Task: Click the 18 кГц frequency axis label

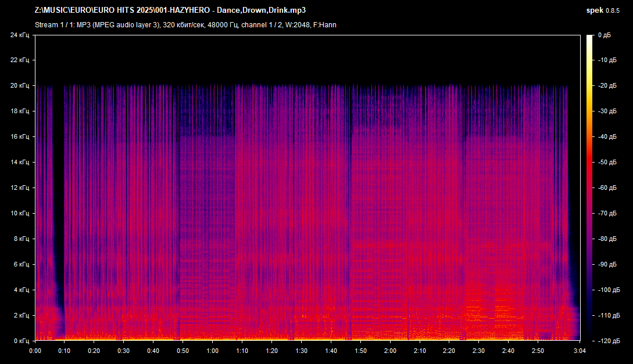Action: tap(20, 111)
